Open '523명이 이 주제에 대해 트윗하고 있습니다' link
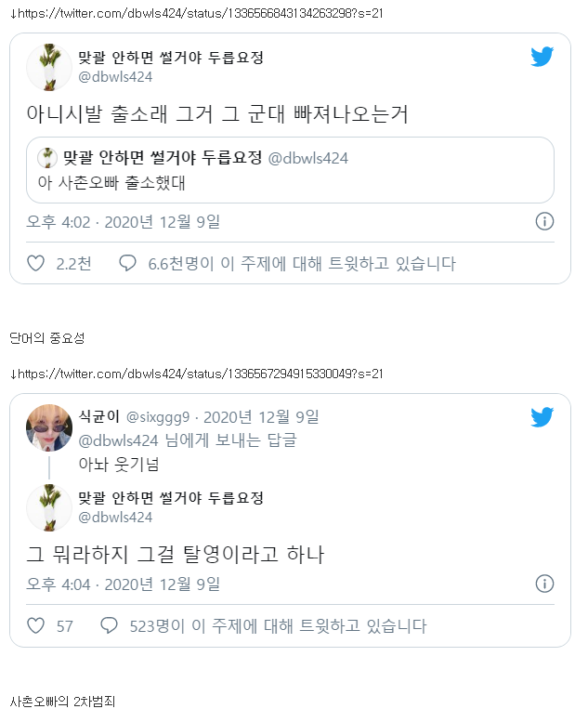Image resolution: width=588 pixels, height=722 pixels. tap(278, 626)
